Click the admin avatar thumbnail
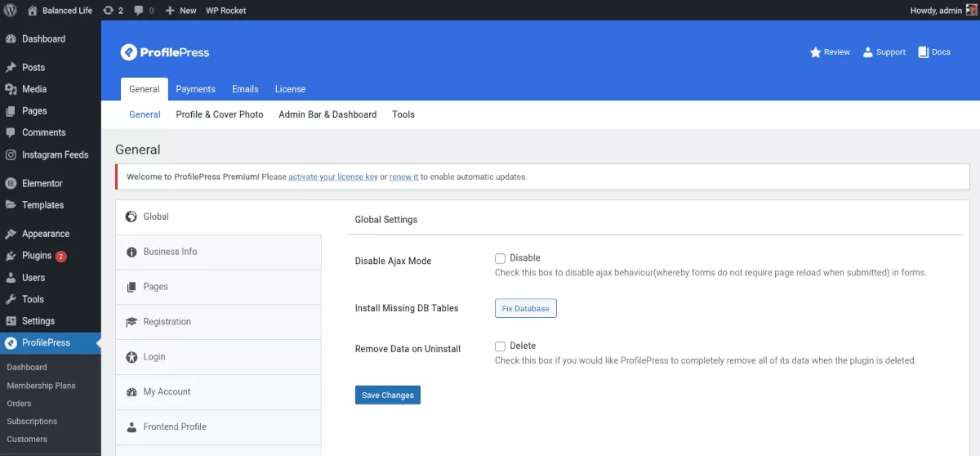980x456 pixels. coord(972,11)
